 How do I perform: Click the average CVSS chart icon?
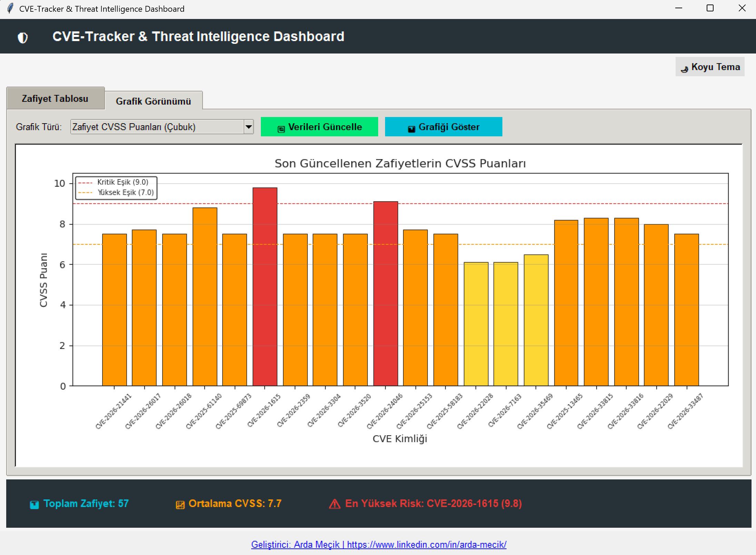(180, 505)
